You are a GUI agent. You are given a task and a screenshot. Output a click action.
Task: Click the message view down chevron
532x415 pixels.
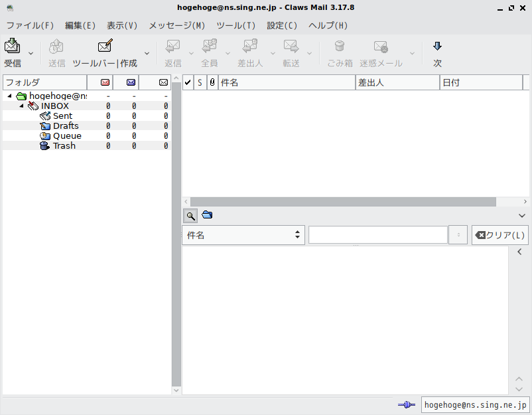(x=519, y=389)
